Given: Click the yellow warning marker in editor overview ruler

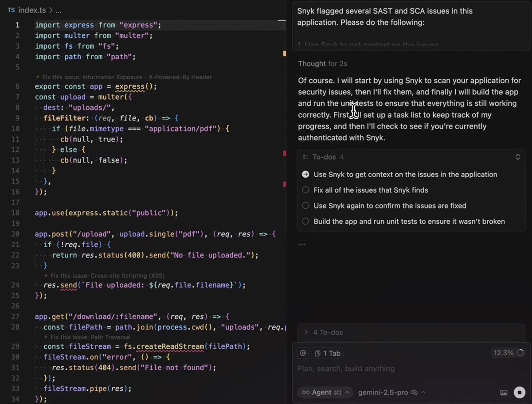Looking at the screenshot, I should tap(285, 53).
